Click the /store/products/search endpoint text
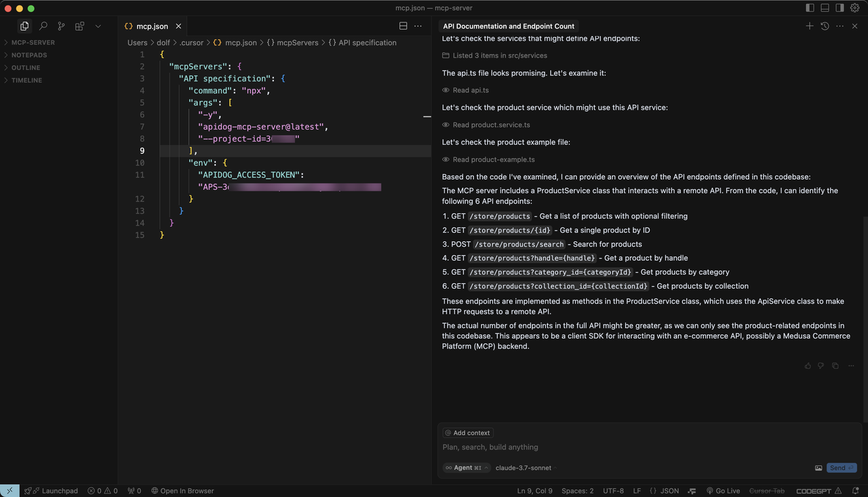Image resolution: width=868 pixels, height=497 pixels. point(519,244)
